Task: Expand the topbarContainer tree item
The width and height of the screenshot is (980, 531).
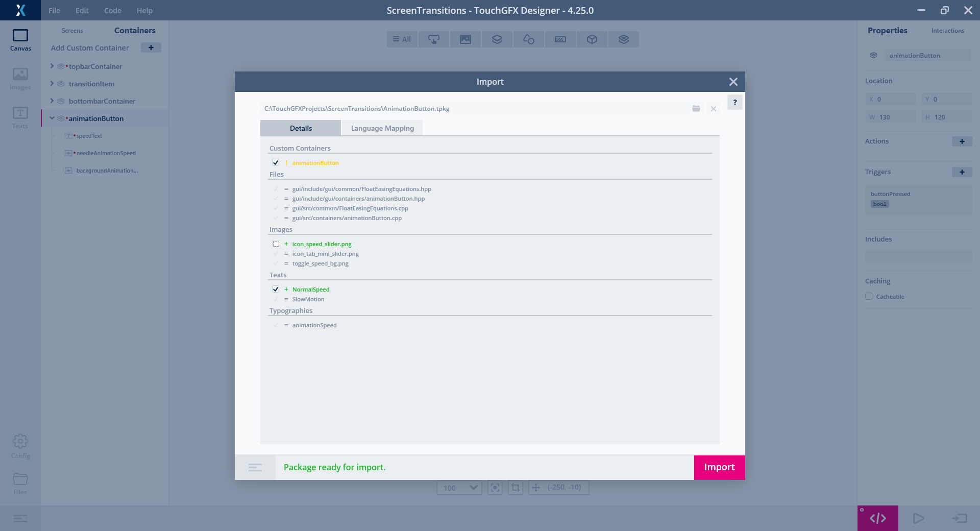Action: [52, 66]
